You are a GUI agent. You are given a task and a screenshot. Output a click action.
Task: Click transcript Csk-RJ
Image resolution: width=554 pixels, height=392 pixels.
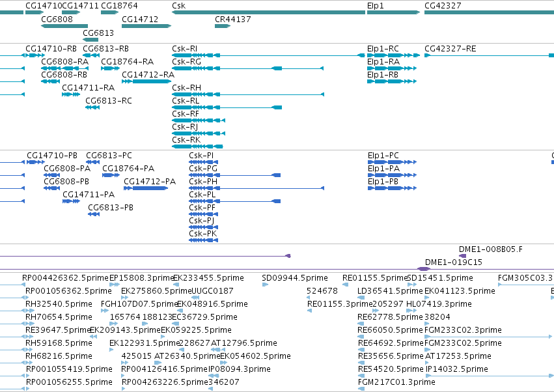pyautogui.click(x=199, y=133)
